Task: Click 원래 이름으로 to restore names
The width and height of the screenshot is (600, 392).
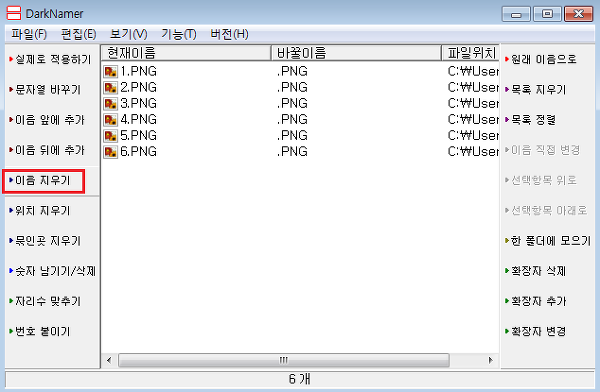Action: [x=541, y=59]
